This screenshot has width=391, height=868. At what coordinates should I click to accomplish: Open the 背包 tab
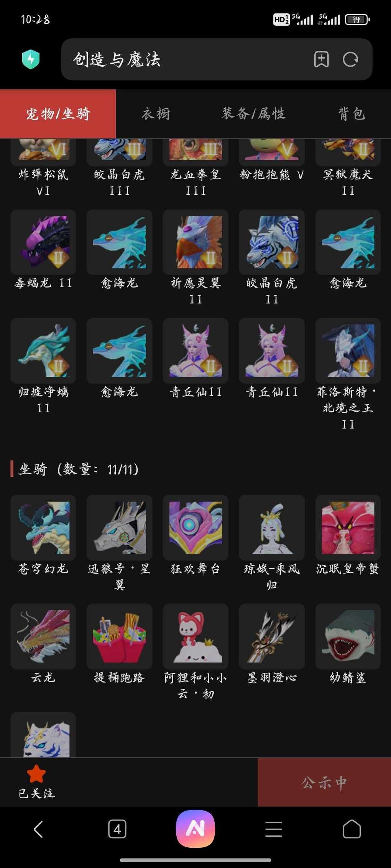pyautogui.click(x=351, y=114)
